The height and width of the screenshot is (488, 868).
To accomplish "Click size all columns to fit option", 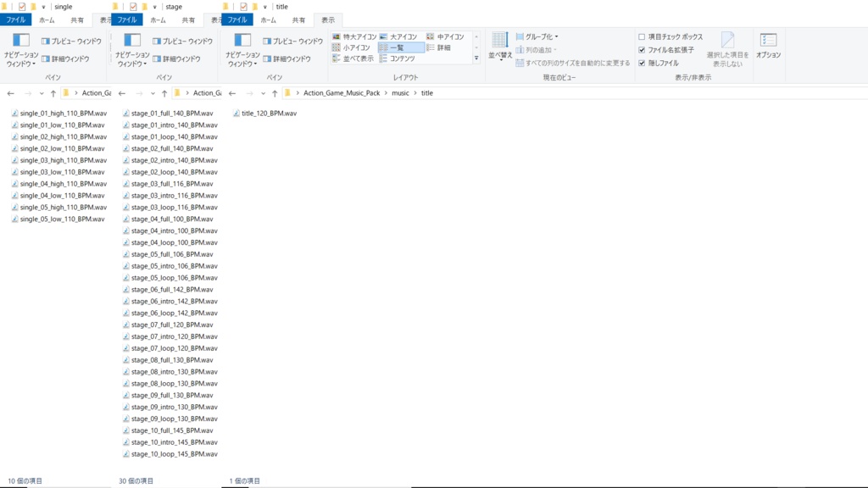I will point(573,63).
